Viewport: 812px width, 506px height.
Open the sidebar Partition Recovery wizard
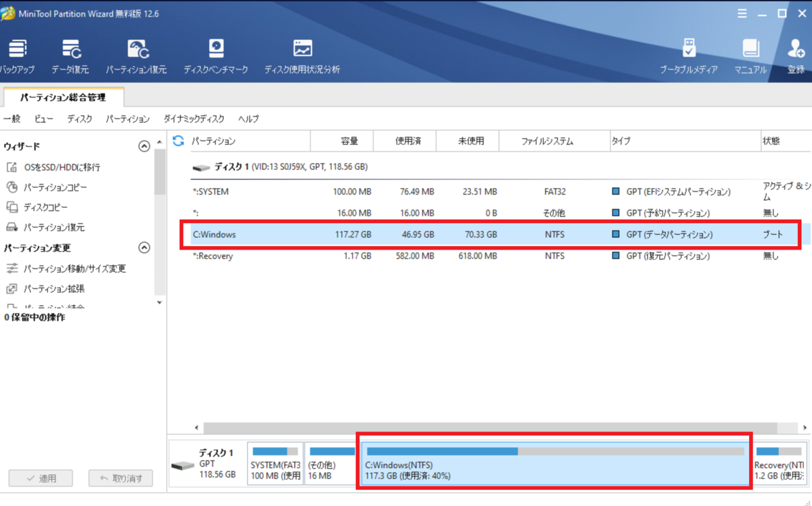[x=45, y=228]
